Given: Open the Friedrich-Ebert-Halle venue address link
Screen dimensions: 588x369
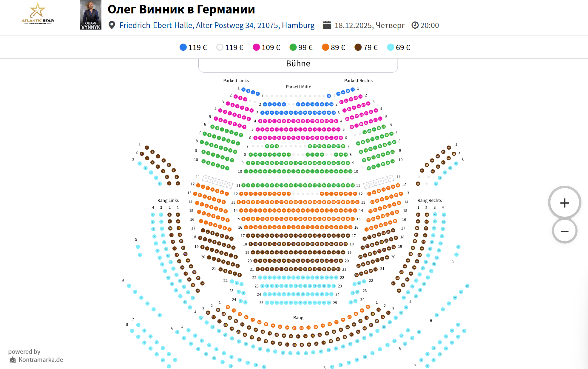Looking at the screenshot, I should tap(217, 25).
